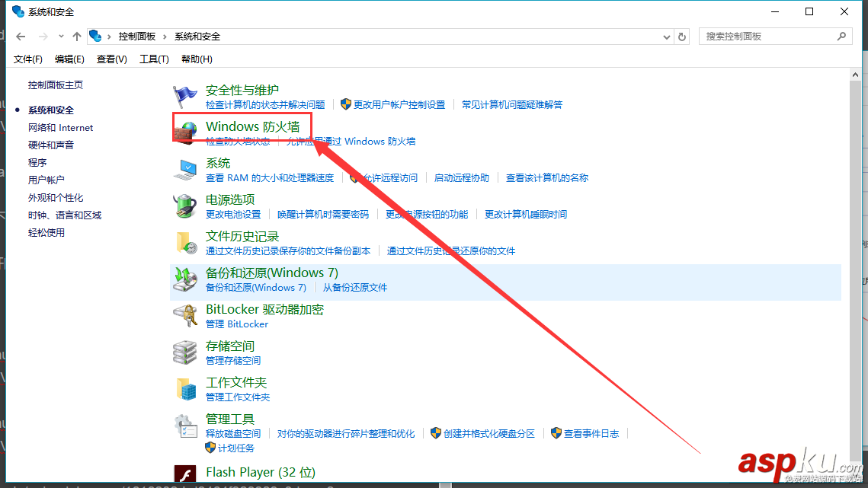
Task: Open the 工具(T) menu
Action: tap(154, 59)
